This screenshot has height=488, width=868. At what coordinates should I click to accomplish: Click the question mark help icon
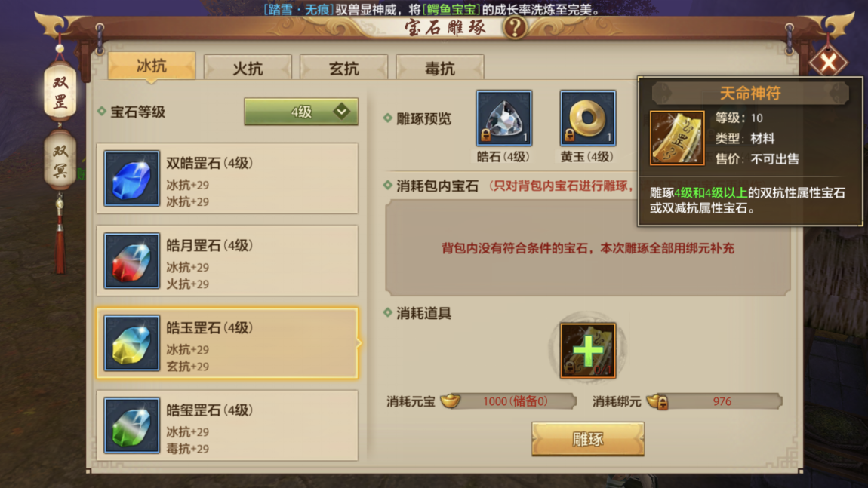pos(515,26)
